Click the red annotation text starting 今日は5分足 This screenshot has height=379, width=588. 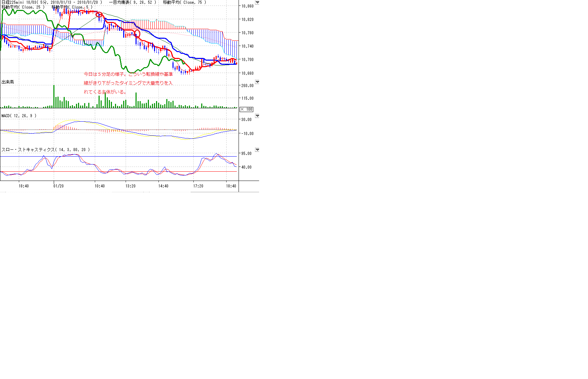(128, 74)
